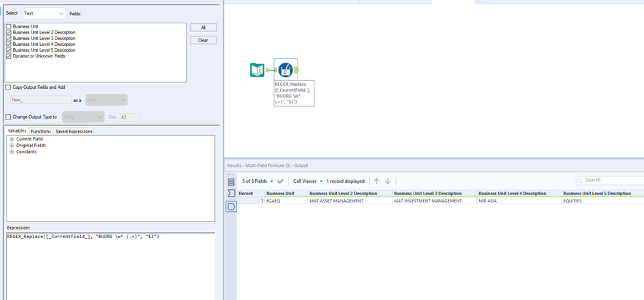The height and width of the screenshot is (300, 644).
Task: Switch to the Variables tab
Action: (17, 131)
